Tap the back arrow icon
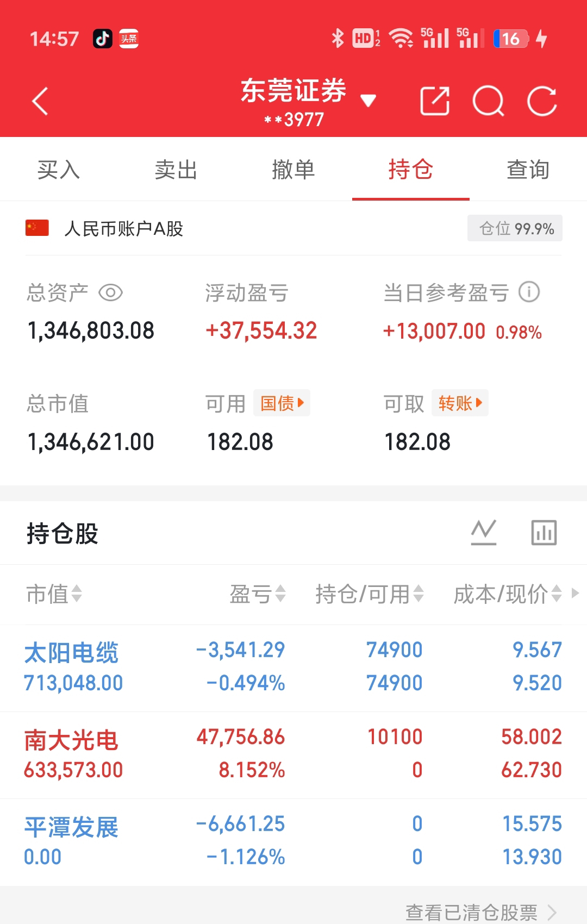587x924 pixels. pyautogui.click(x=41, y=101)
